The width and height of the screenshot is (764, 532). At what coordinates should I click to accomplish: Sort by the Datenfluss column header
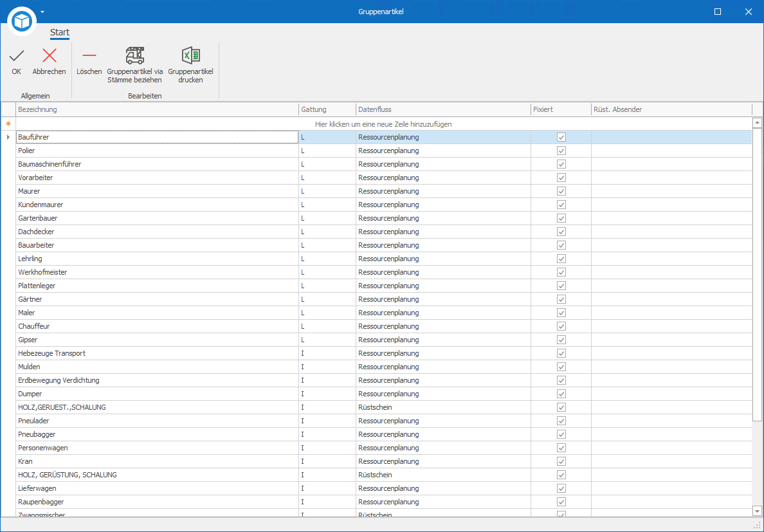(443, 109)
